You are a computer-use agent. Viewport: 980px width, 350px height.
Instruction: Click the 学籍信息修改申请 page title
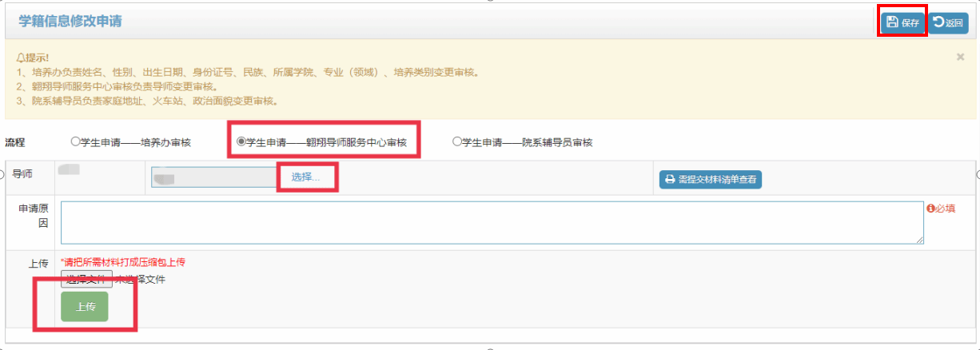pos(70,21)
